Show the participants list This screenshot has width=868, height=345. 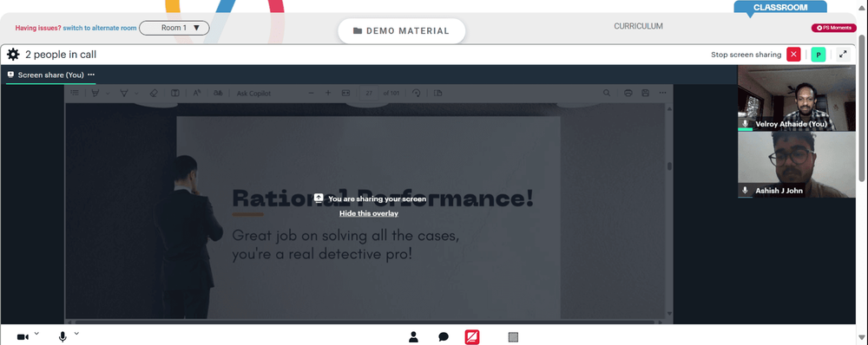pyautogui.click(x=413, y=336)
